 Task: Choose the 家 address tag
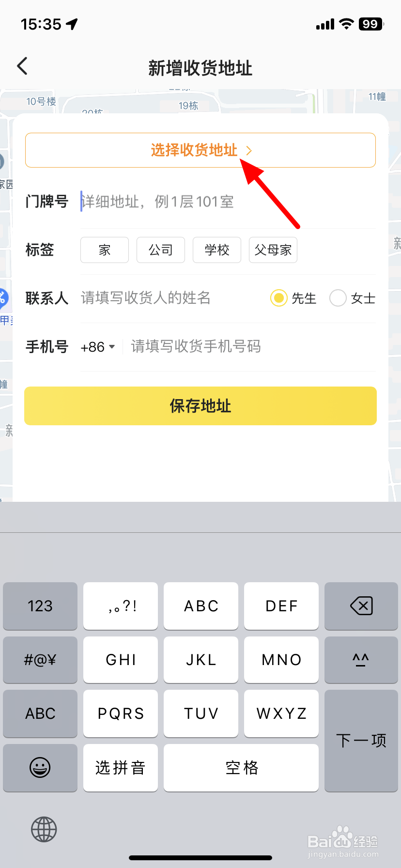pos(105,250)
